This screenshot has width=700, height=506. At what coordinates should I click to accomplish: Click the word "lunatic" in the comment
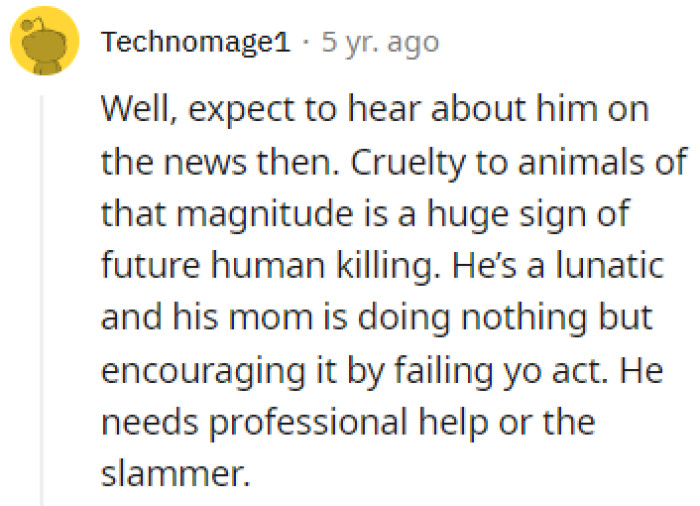612,265
